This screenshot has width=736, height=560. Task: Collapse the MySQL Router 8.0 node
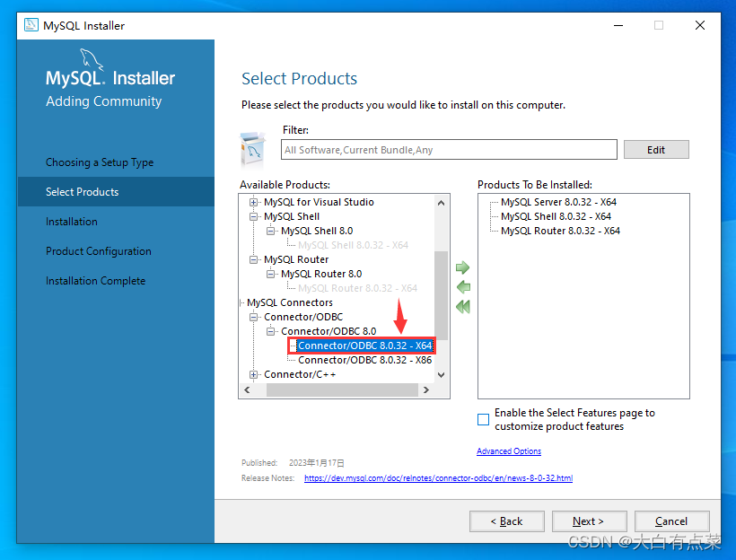click(x=270, y=274)
